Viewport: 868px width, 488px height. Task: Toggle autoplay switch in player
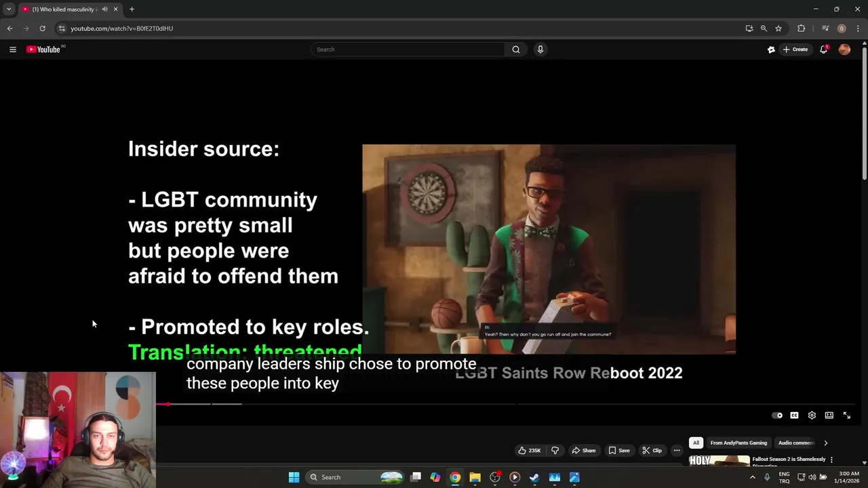point(777,415)
